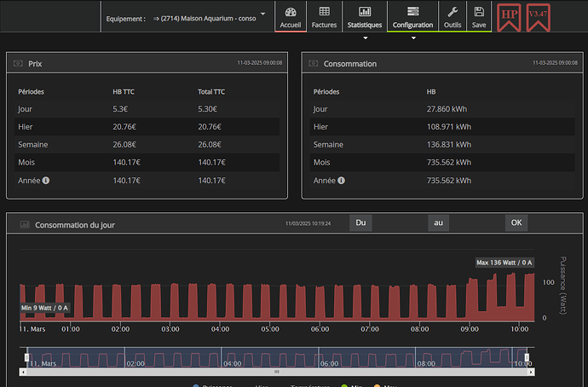Image resolution: width=588 pixels, height=387 pixels.
Task: Click the Consommation panel title
Action: point(350,64)
